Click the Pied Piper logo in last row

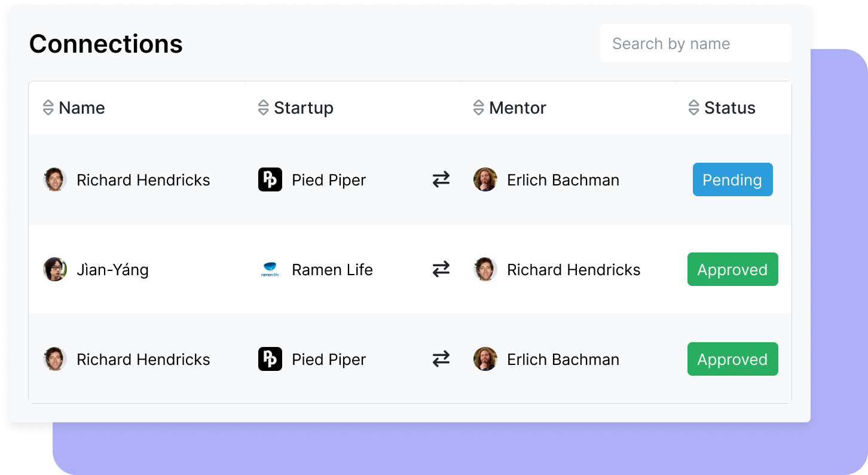pos(270,359)
